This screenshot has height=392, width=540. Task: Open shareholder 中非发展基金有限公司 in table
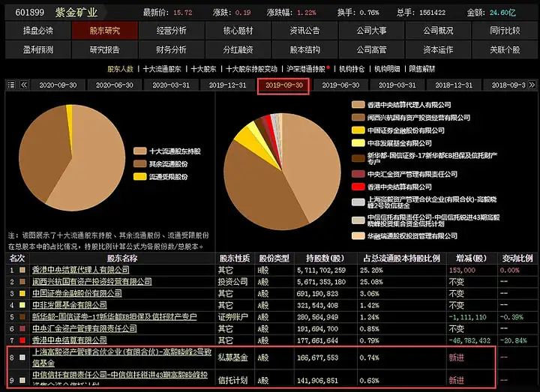[69, 305]
